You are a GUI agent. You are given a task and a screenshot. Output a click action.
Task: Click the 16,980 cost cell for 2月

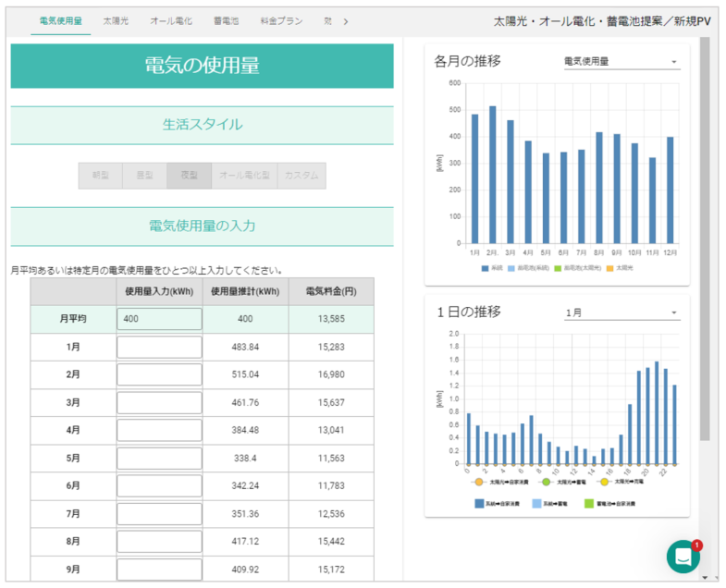click(331, 374)
